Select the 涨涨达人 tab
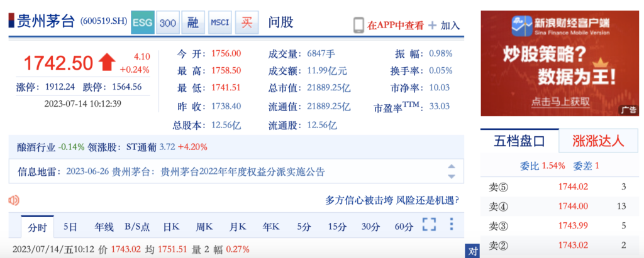This screenshot has height=258, width=644. pos(598,141)
